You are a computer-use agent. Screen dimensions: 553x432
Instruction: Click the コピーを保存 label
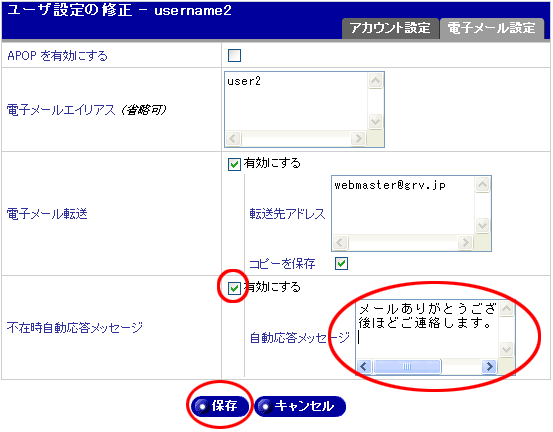[x=282, y=263]
